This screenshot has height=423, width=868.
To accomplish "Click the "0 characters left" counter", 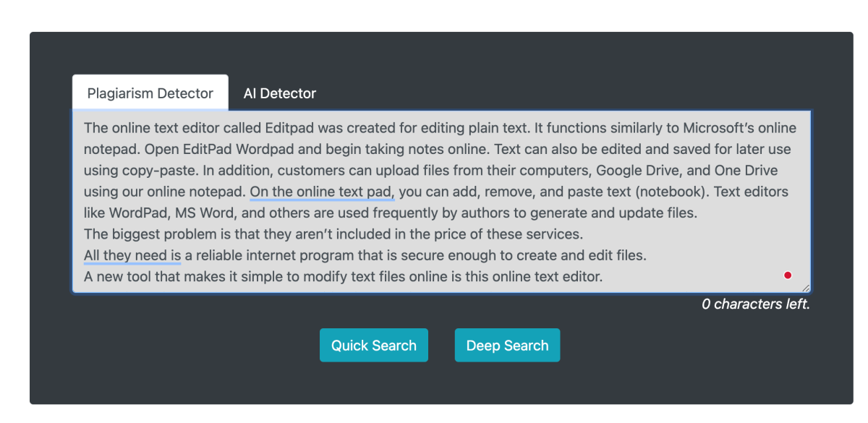I will pos(755,304).
